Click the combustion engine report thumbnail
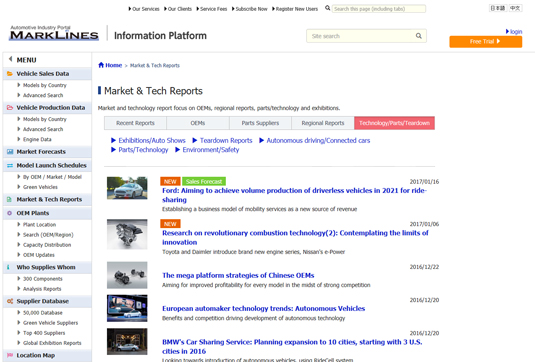Image resolution: width=535 pixels, height=362 pixels. tap(127, 234)
